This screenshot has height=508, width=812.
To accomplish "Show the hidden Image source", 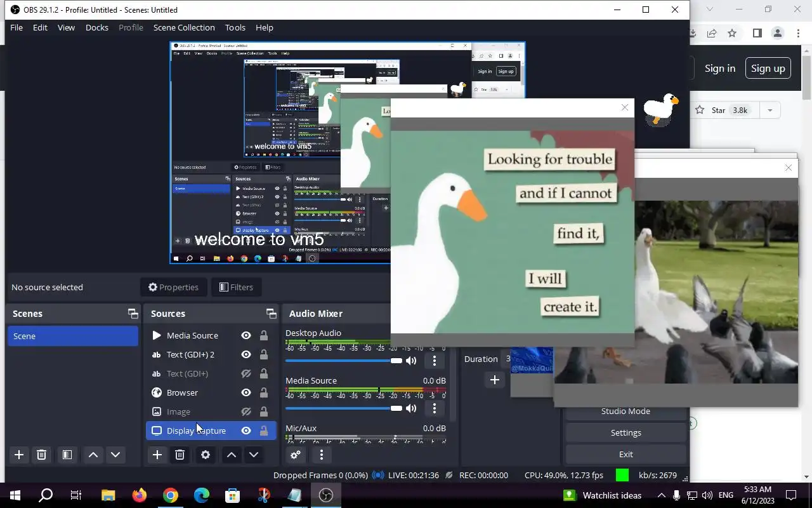I will [246, 411].
